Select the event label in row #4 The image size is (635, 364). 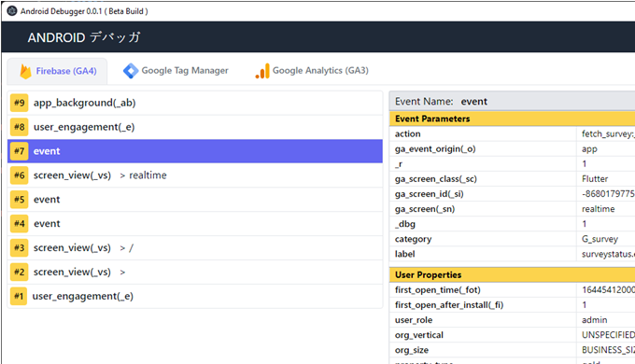(x=47, y=223)
